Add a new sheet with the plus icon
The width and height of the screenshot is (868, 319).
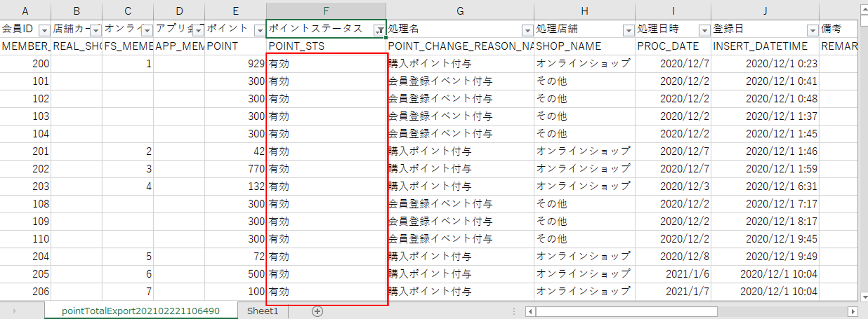pyautogui.click(x=317, y=311)
